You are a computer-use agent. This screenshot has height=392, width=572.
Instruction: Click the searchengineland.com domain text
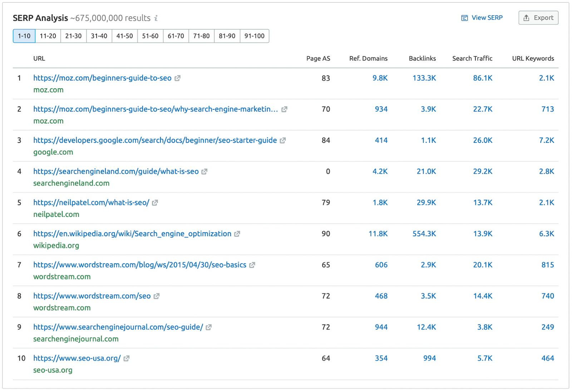[71, 183]
